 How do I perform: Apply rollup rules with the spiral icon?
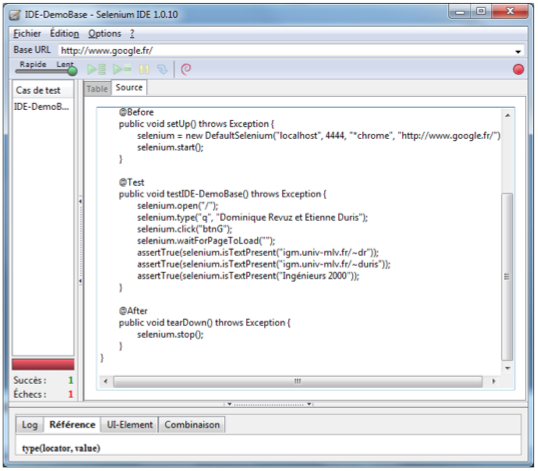click(x=186, y=69)
